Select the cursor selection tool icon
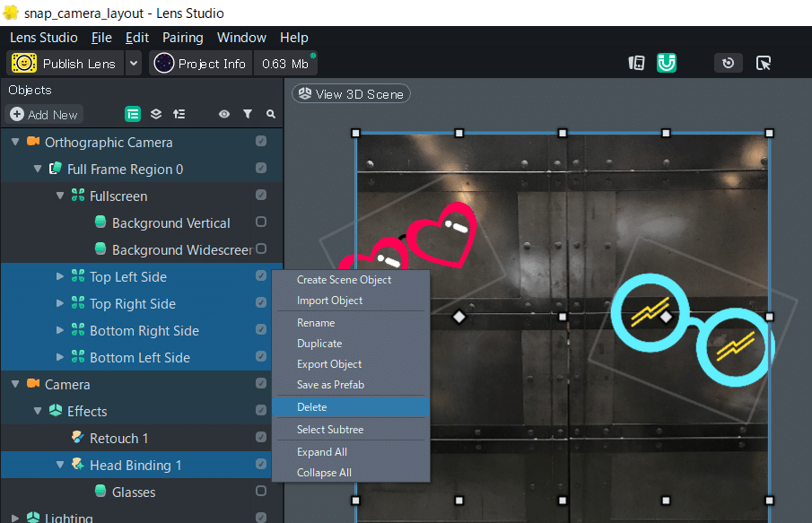This screenshot has height=523, width=812. coord(764,63)
